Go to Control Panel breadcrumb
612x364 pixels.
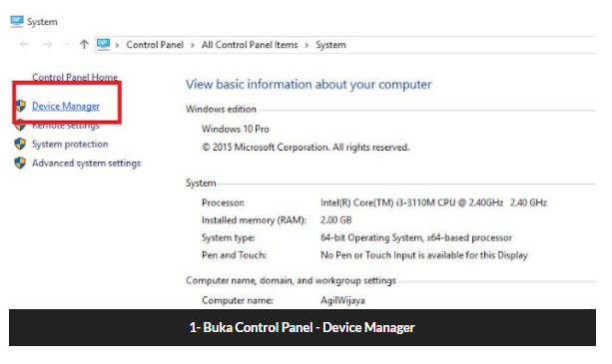[x=155, y=45]
